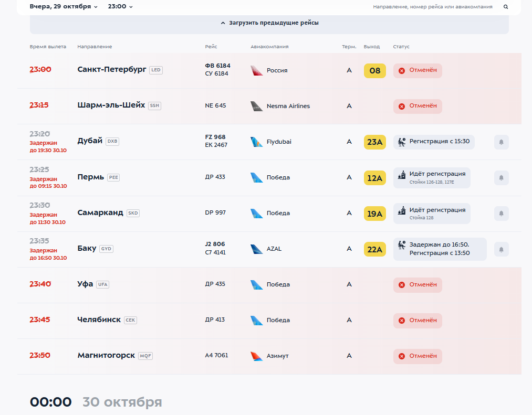Open the Шарм-эль-Шейх flight destination
This screenshot has width=532, height=415.
point(111,105)
